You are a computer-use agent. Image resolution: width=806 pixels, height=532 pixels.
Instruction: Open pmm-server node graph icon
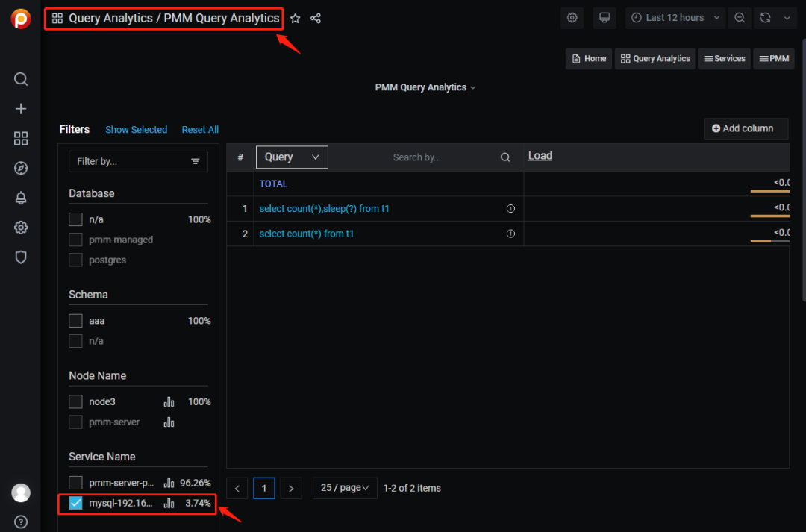[169, 422]
